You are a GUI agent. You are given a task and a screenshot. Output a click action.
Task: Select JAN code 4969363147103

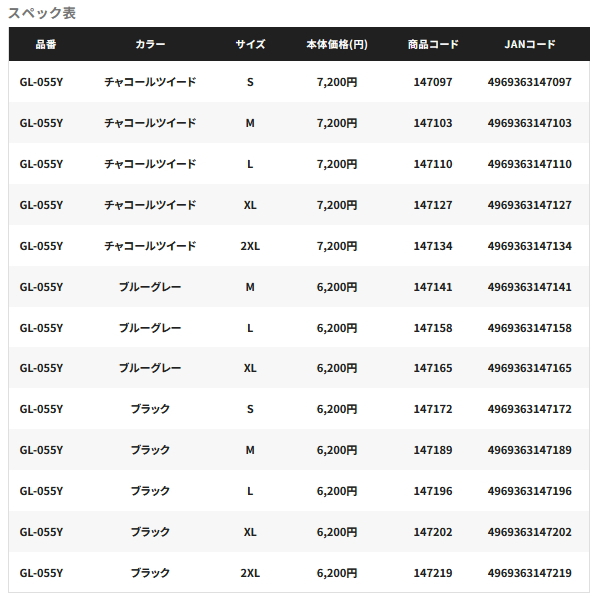pyautogui.click(x=530, y=123)
